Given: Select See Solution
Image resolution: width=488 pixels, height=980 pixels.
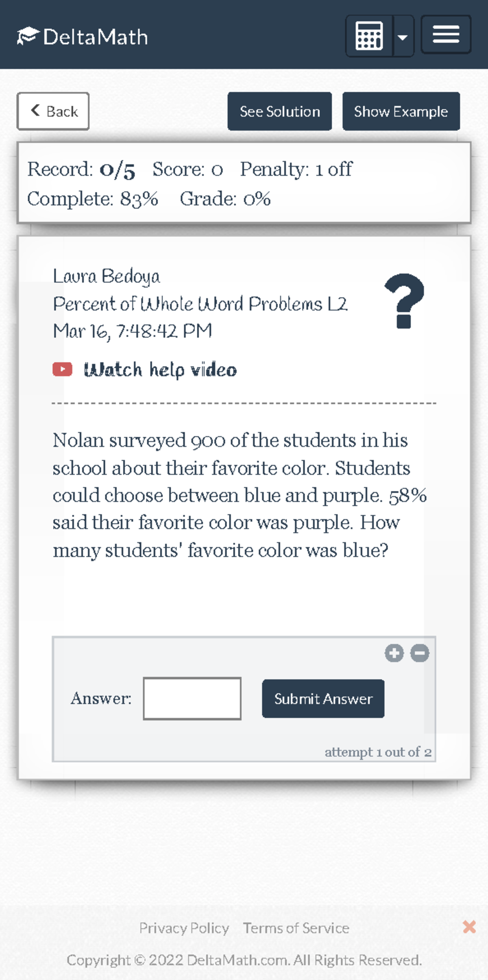Looking at the screenshot, I should coord(280,111).
